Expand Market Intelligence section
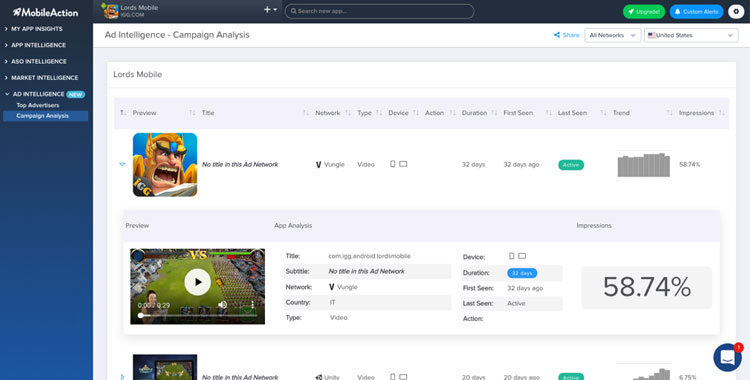Screen dimensions: 750x380 pos(44,78)
